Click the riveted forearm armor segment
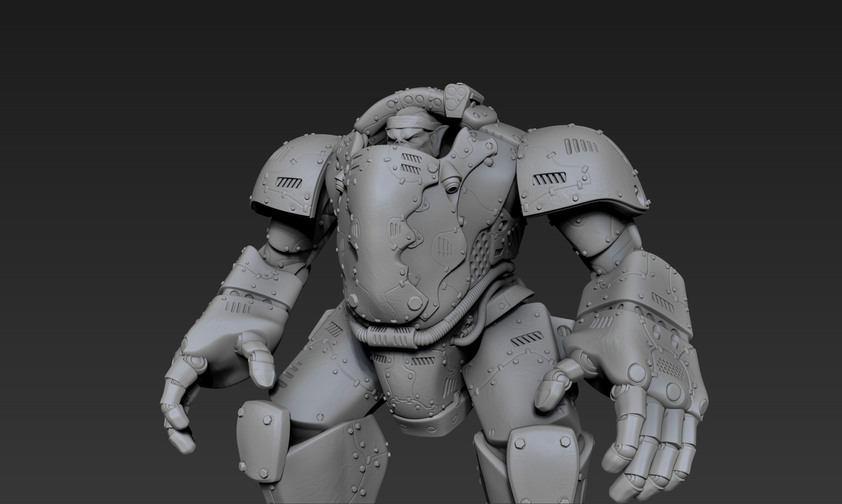 click(x=259, y=280)
